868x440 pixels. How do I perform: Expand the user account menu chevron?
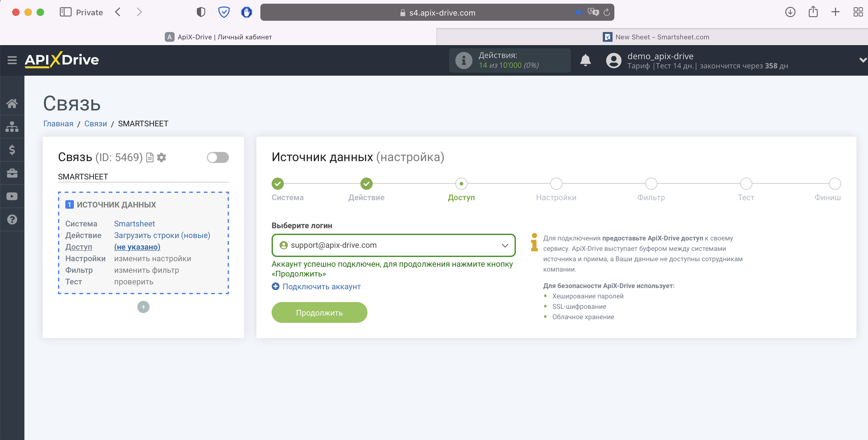pyautogui.click(x=863, y=60)
